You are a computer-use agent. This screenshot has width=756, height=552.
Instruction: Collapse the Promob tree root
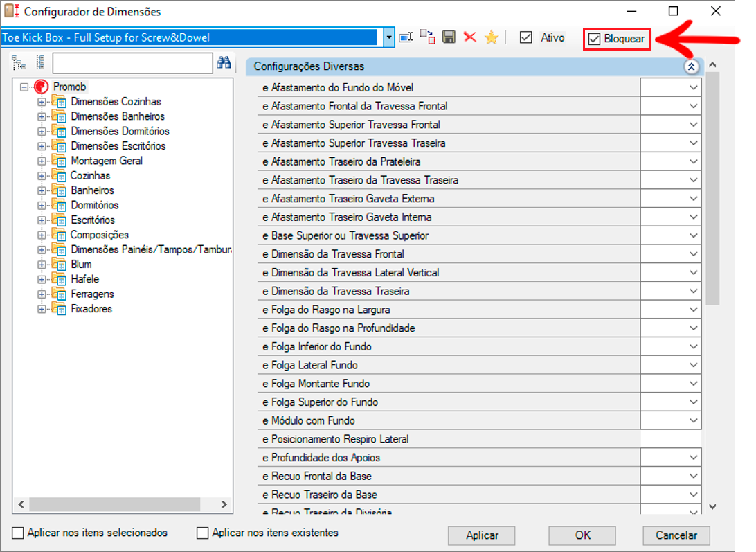pos(24,87)
